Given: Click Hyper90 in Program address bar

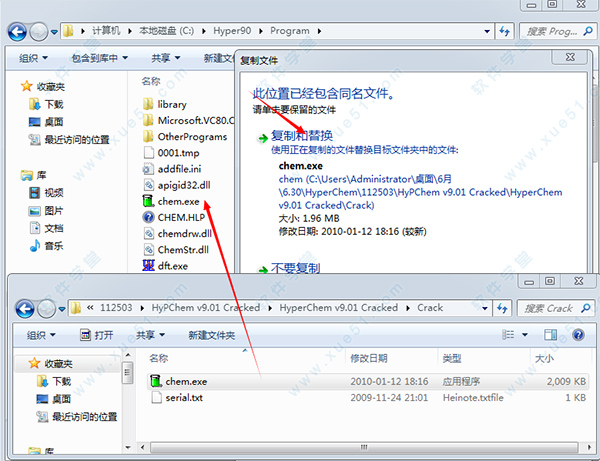Looking at the screenshot, I should (x=232, y=31).
